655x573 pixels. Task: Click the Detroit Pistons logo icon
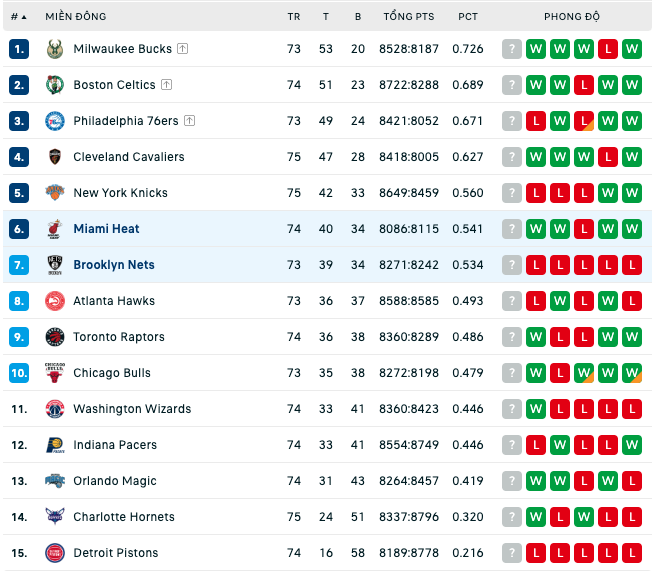[55, 553]
